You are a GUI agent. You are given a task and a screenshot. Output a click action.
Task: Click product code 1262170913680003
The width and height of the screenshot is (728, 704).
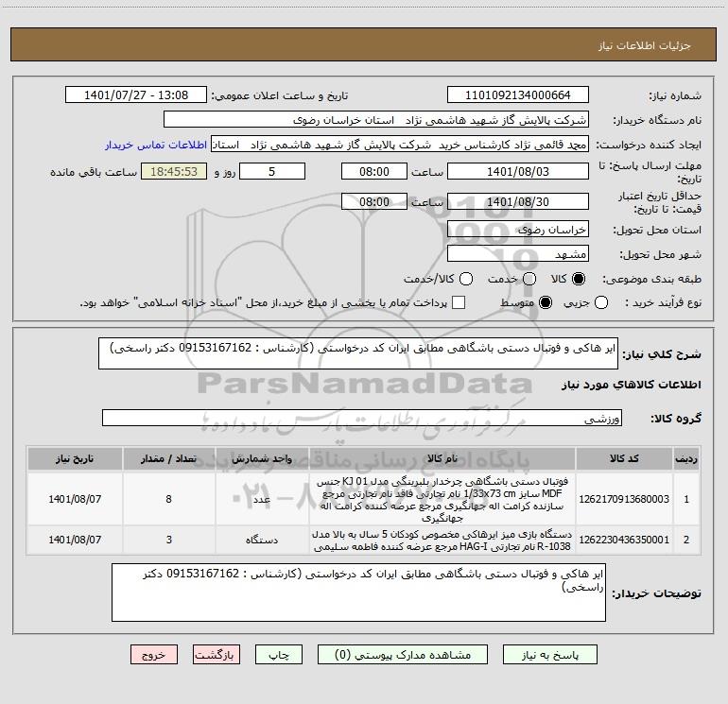[x=624, y=499]
